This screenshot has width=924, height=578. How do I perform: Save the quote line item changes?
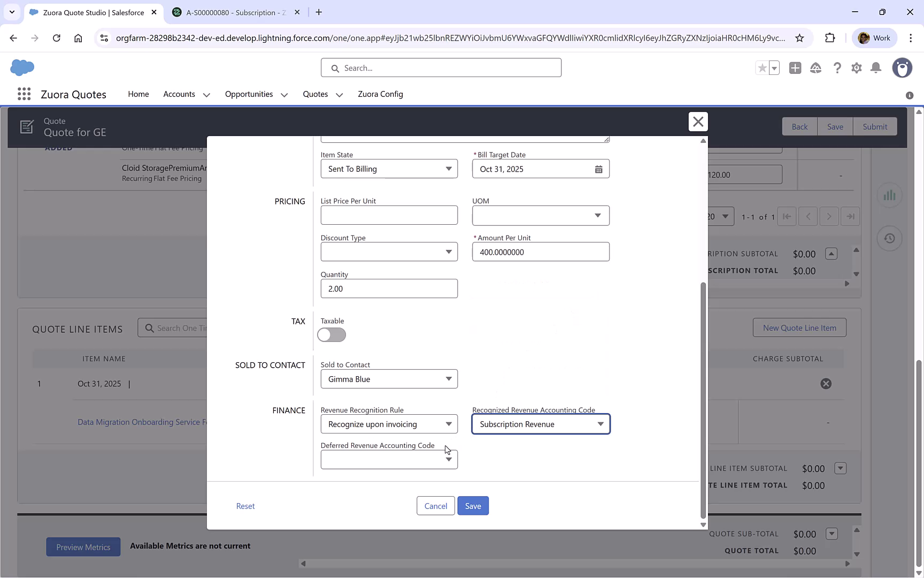coord(473,505)
